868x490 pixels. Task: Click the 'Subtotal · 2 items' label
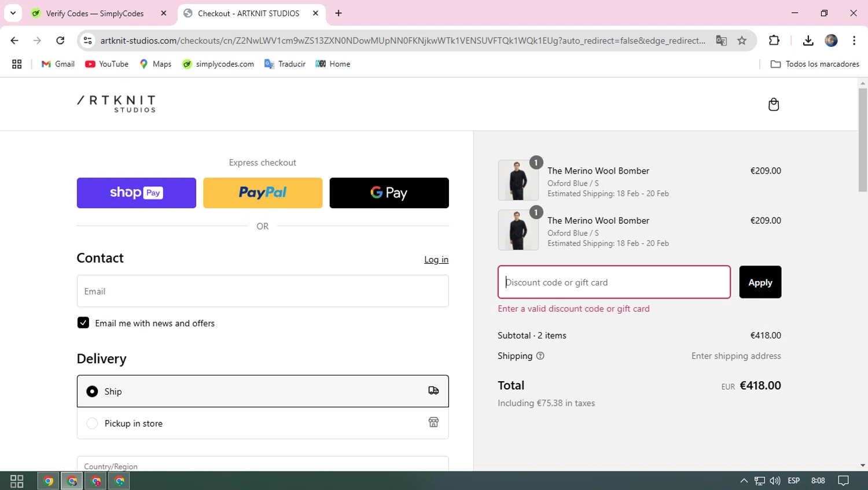click(532, 336)
